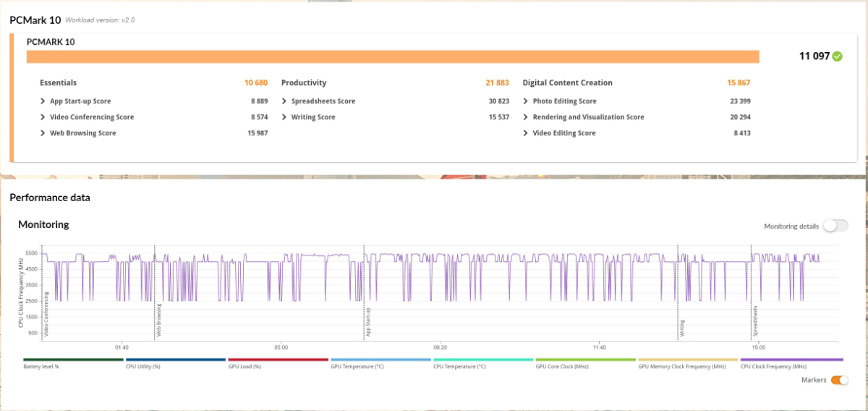Click the Spreadsheets score value 30 823
The height and width of the screenshot is (411, 868).
click(499, 101)
